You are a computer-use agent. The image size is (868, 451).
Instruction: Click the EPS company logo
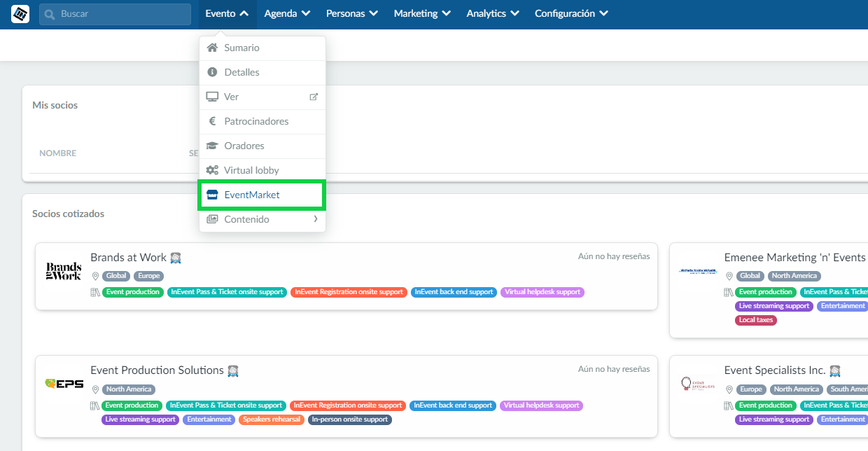pos(64,384)
